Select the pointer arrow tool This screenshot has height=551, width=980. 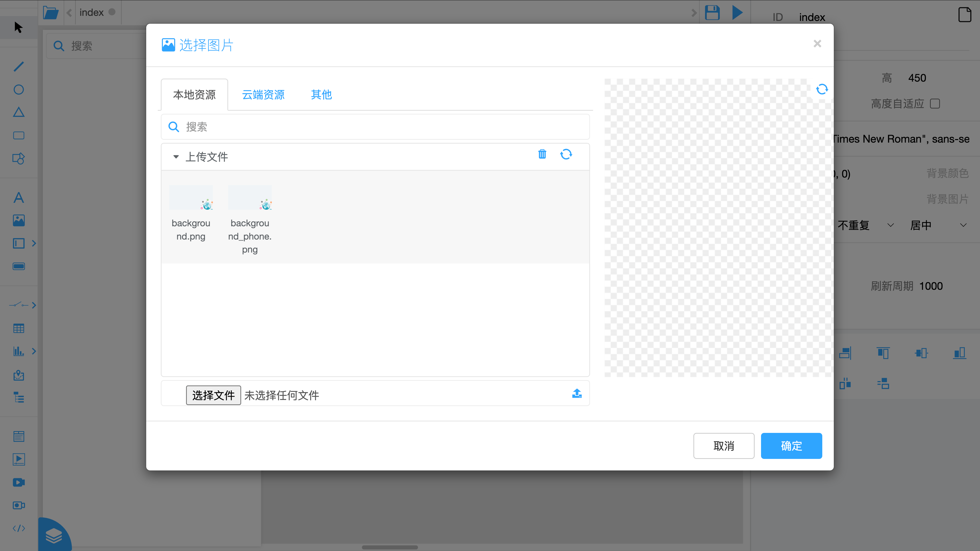[18, 27]
